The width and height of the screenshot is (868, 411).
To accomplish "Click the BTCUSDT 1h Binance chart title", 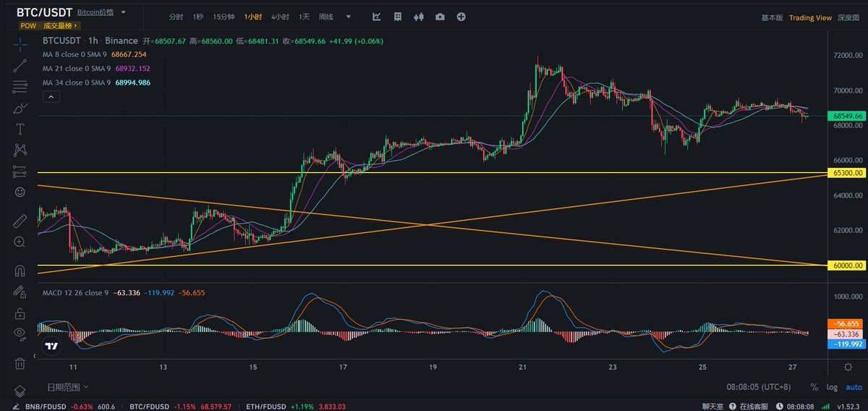I will [x=90, y=41].
